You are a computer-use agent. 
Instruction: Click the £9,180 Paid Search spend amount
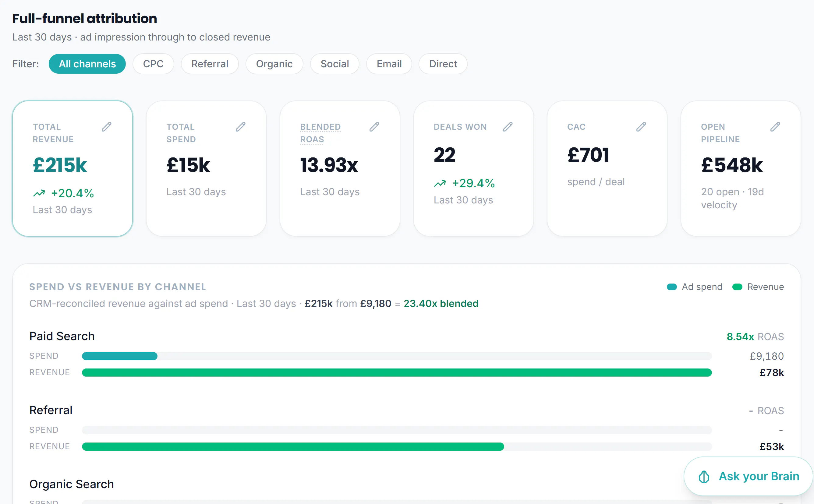(x=767, y=356)
